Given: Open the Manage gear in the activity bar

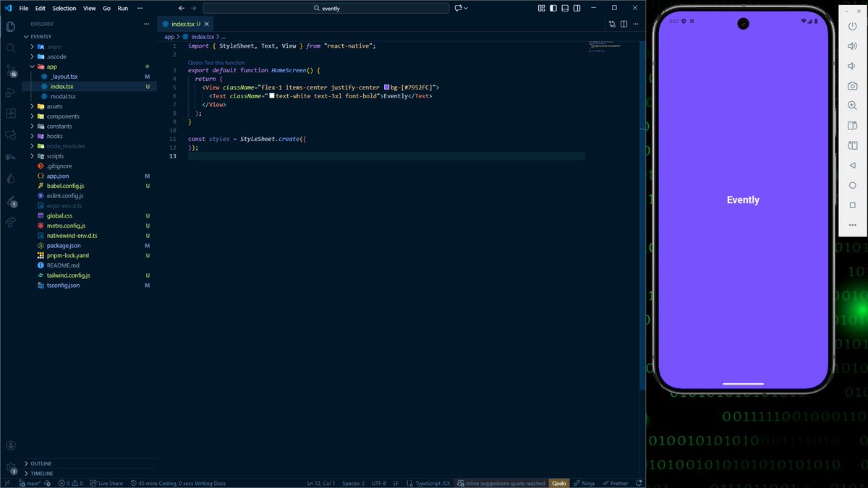Looking at the screenshot, I should point(11,468).
